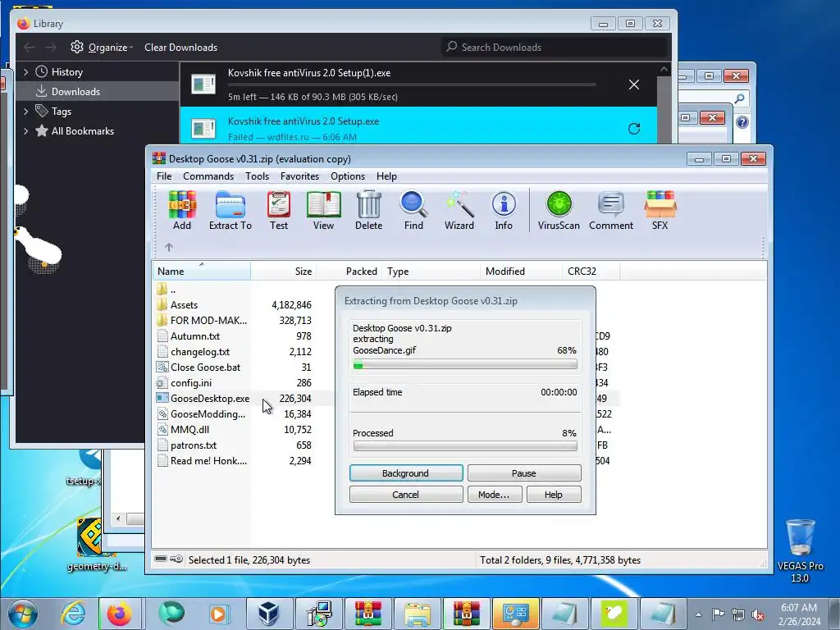Screen dimensions: 840x630
Task: Open the Comment tool
Action: click(x=611, y=211)
